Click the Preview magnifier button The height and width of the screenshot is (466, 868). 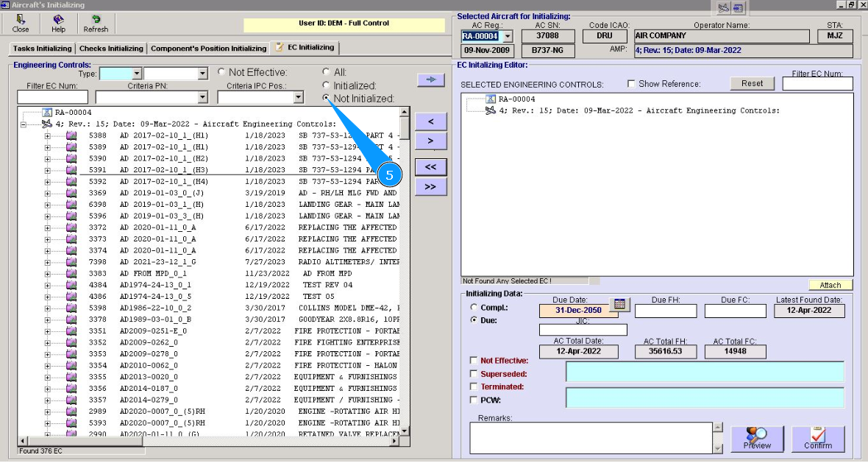pos(757,439)
